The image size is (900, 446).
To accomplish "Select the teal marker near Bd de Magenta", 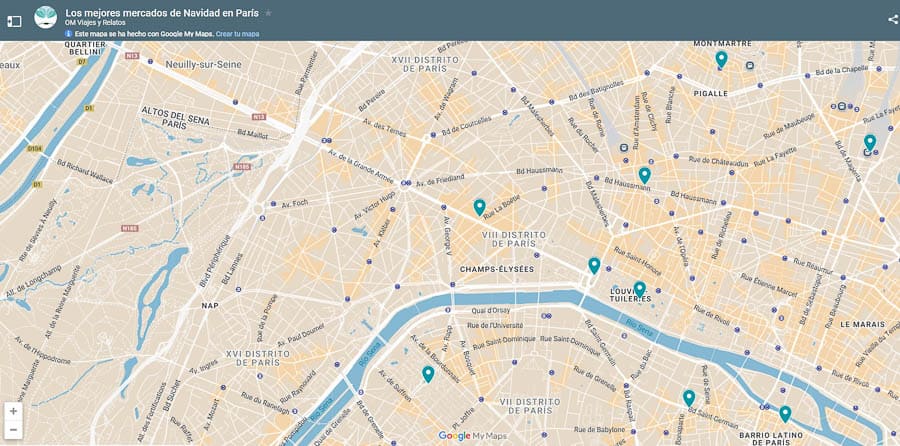I will [870, 142].
